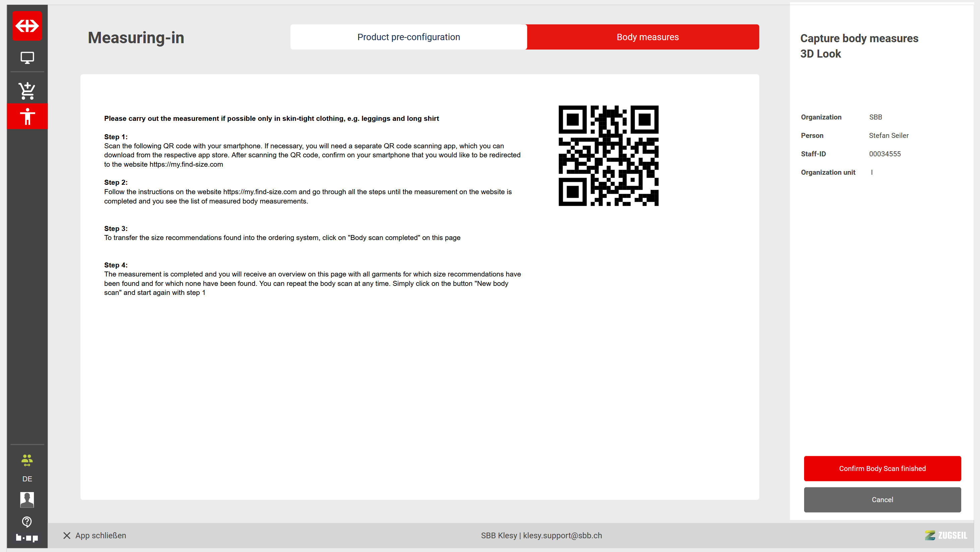Click the b.op logo in the sidebar

(27, 538)
